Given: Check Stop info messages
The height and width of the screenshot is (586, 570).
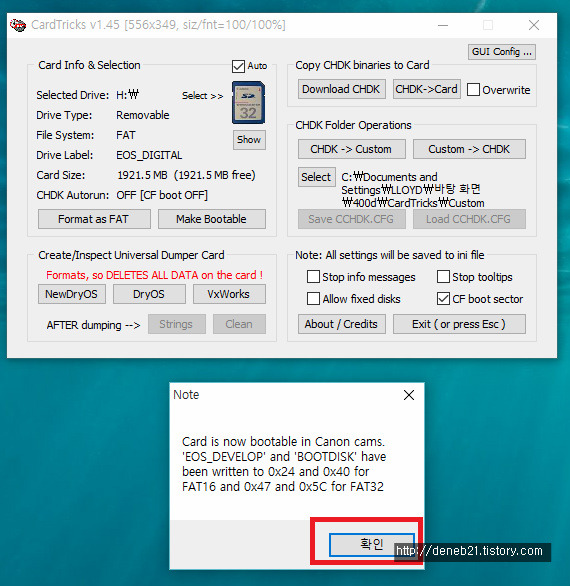Looking at the screenshot, I should click(313, 277).
